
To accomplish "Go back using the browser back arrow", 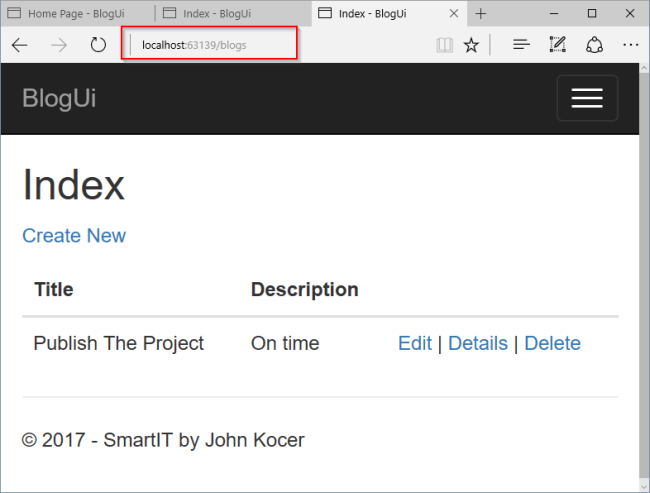I will coord(19,45).
